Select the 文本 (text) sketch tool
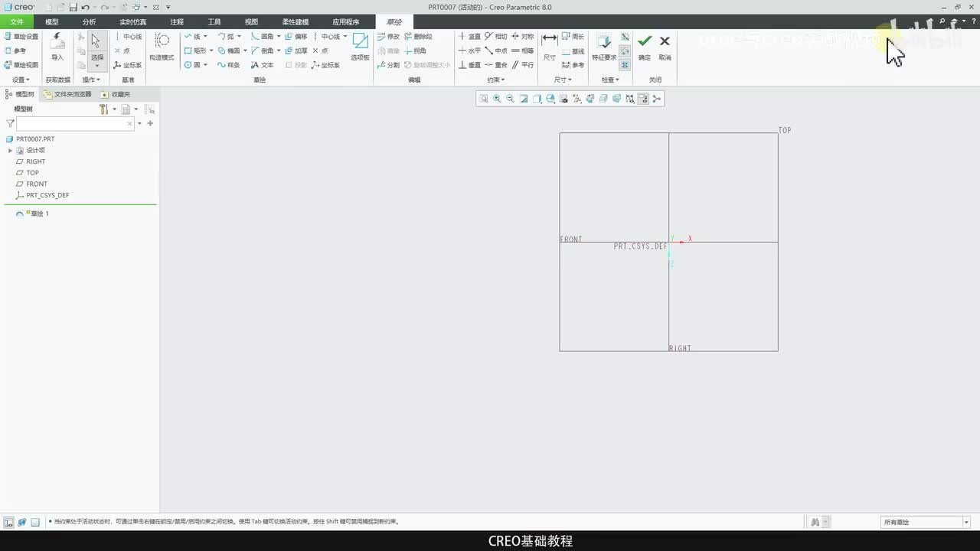The image size is (980, 551). point(262,65)
